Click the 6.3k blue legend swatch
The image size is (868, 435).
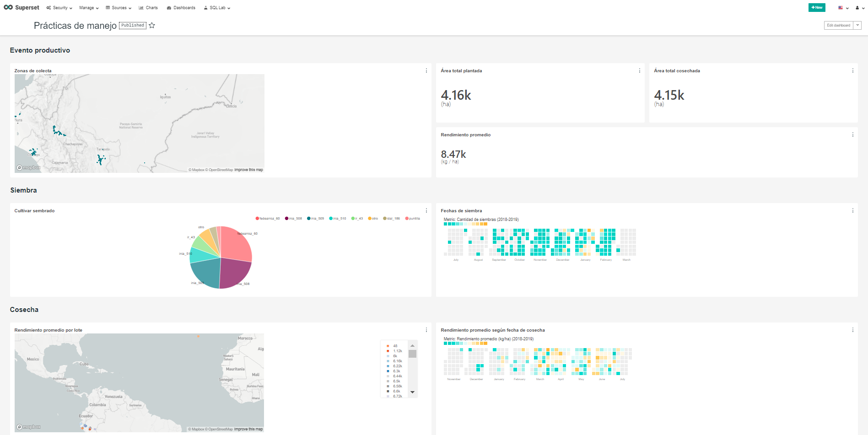[388, 371]
